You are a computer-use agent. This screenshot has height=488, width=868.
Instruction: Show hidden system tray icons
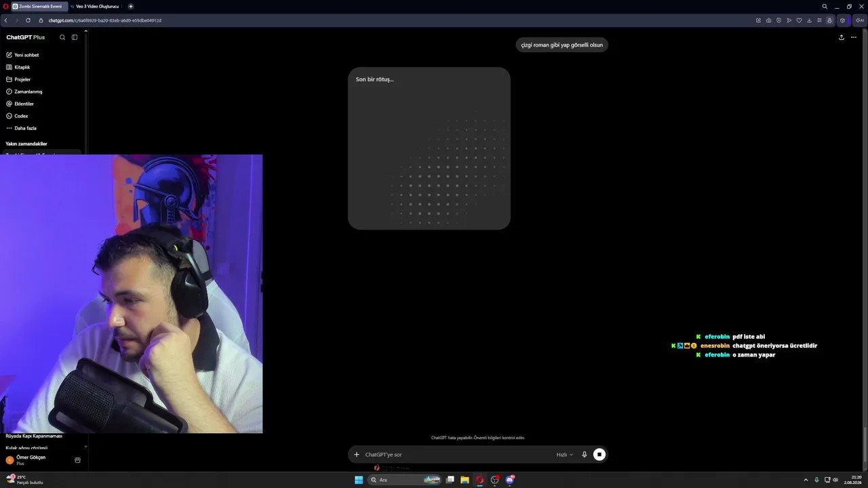coord(806,480)
